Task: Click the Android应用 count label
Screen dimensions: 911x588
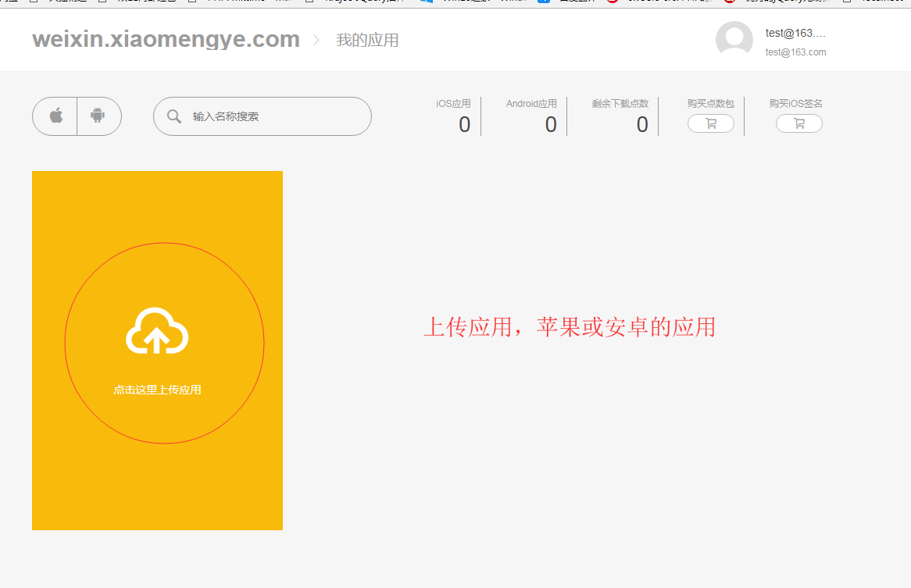Action: (x=531, y=104)
